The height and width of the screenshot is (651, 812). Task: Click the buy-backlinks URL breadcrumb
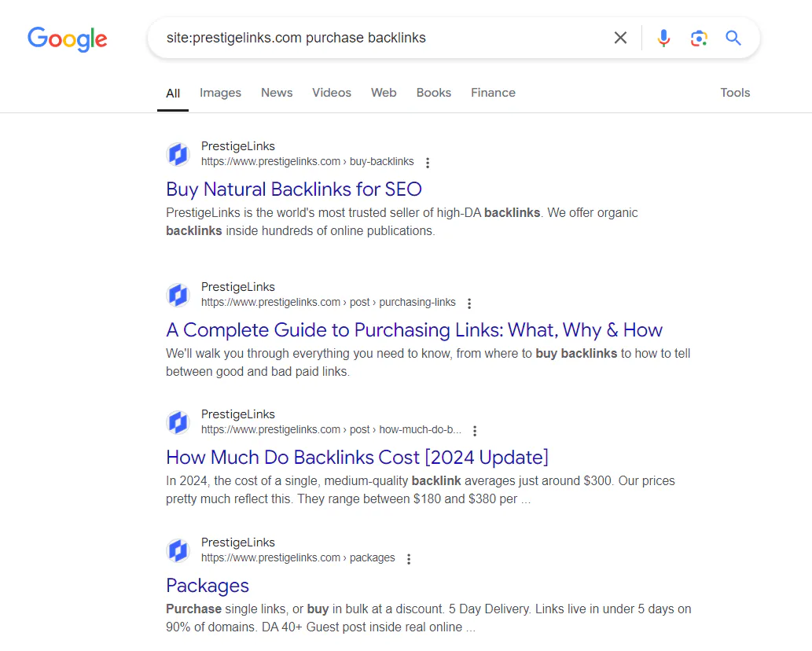(307, 162)
